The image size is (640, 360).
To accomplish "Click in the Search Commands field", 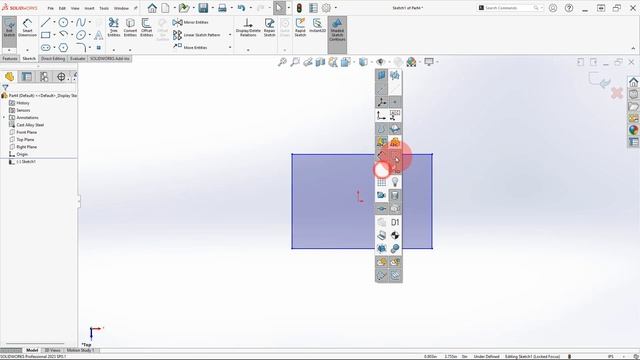I will click(x=509, y=8).
